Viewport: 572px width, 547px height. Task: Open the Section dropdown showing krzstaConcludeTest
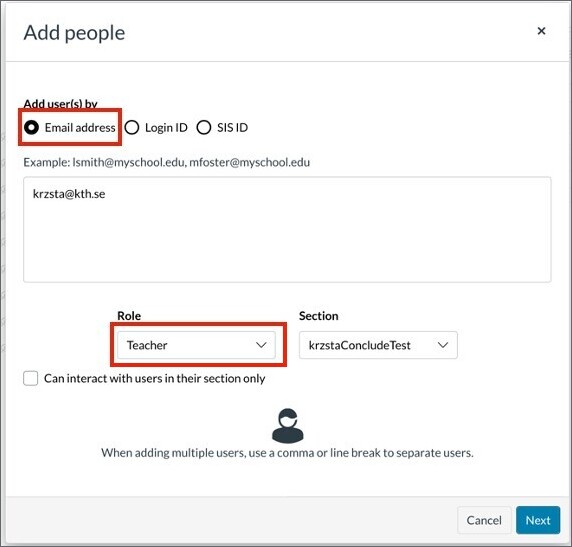(x=378, y=345)
